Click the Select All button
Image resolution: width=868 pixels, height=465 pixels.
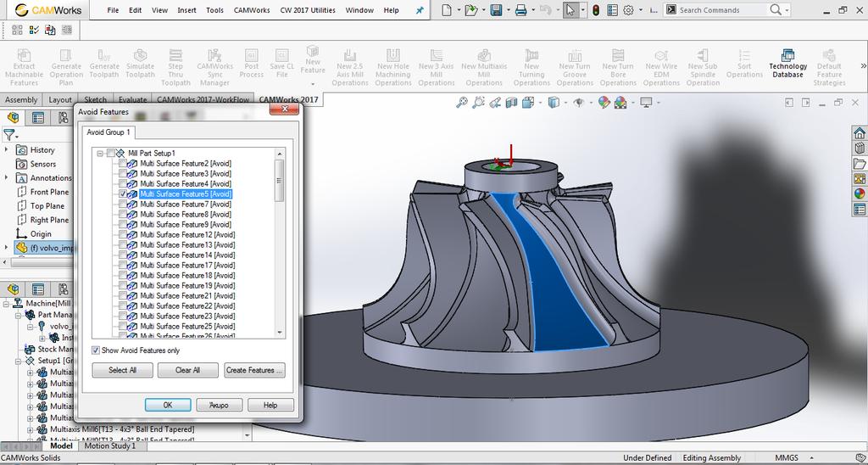[x=122, y=370]
